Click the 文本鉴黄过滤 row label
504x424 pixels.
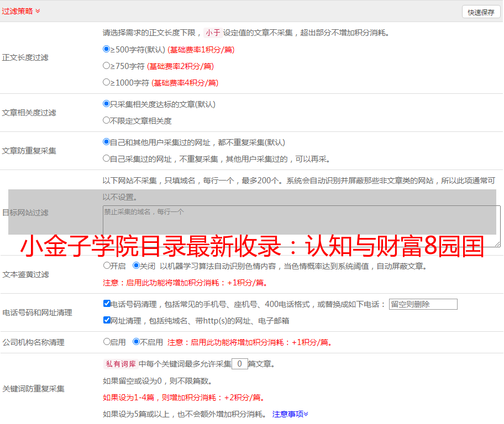point(26,274)
